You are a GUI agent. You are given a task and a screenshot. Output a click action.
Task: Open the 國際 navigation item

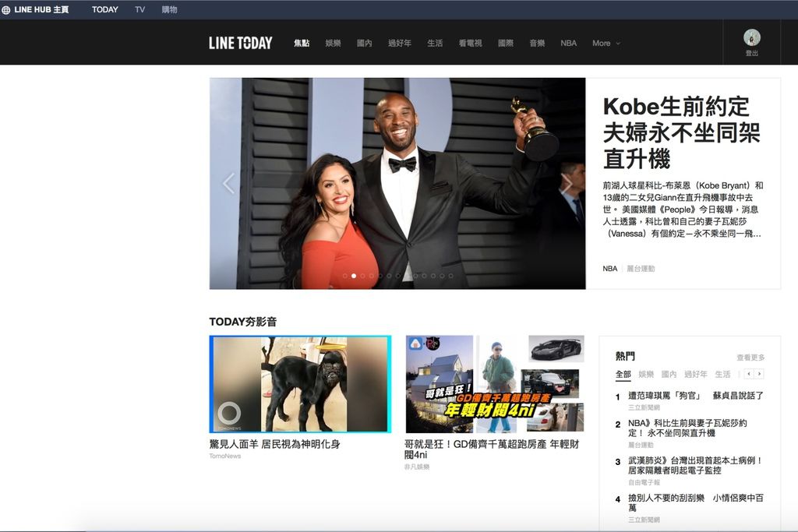click(x=506, y=44)
